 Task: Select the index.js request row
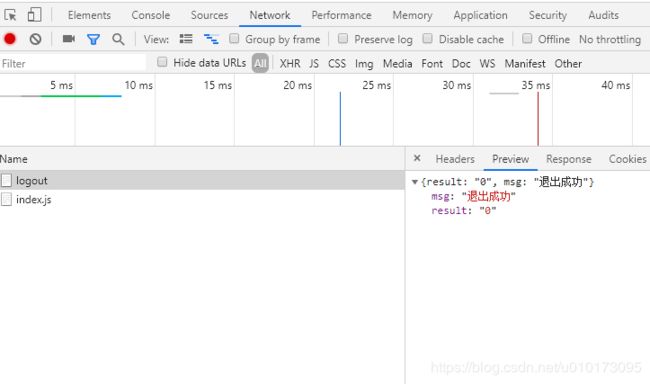[202, 199]
